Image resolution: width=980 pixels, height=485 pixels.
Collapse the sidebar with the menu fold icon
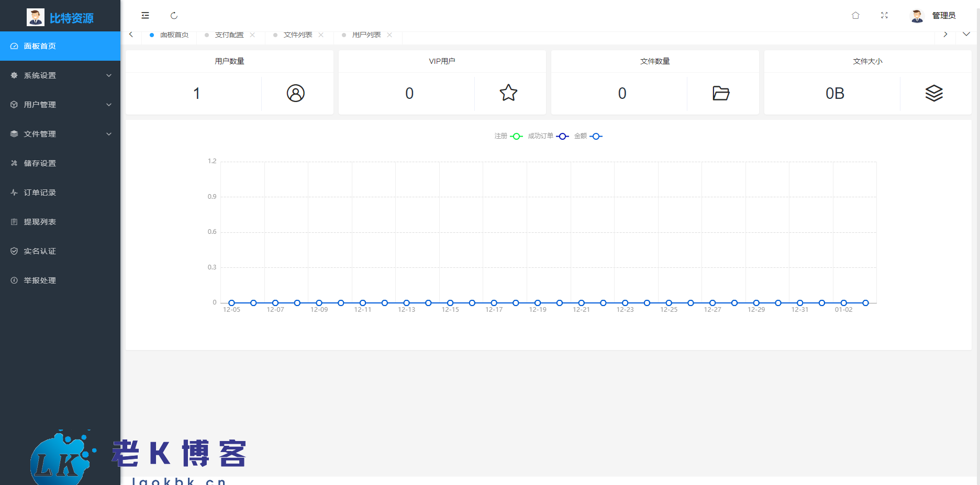[x=145, y=16]
